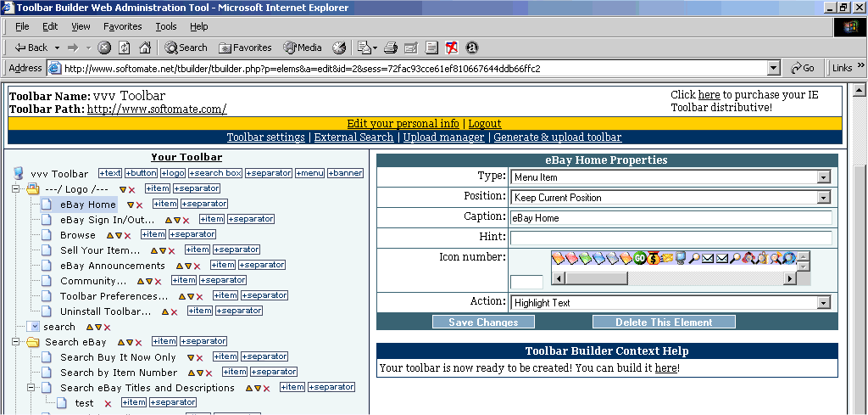Delete eBay Home with its red X
This screenshot has width=868, height=415.
[139, 205]
